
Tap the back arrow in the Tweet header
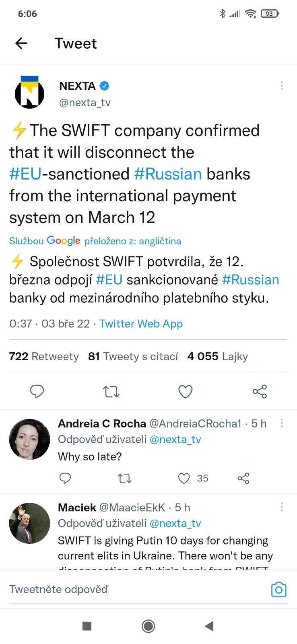click(x=21, y=43)
